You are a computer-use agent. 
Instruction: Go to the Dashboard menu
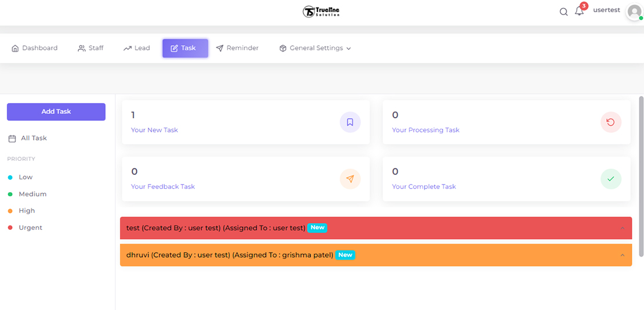pos(35,48)
